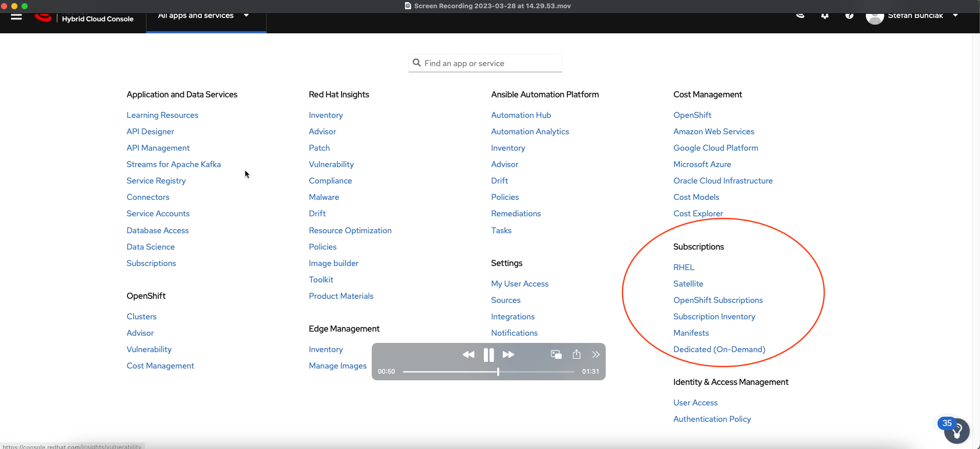Go to Sources in Settings
The image size is (980, 449).
point(506,300)
